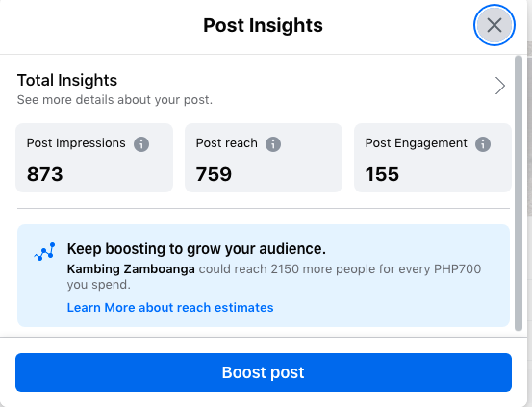Screen dimensions: 532x407
Task: Click the blue Boost post button
Action: click(264, 372)
